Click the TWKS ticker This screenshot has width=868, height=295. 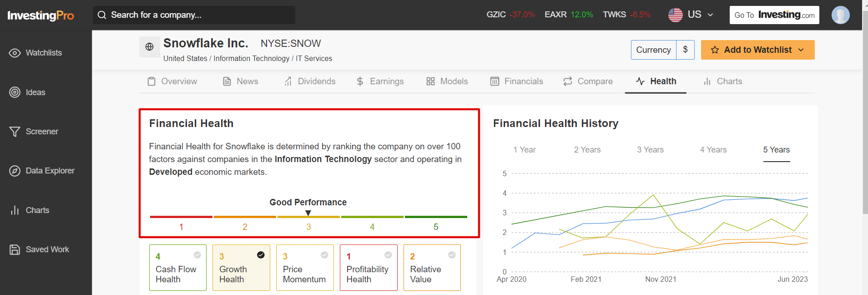pos(627,15)
